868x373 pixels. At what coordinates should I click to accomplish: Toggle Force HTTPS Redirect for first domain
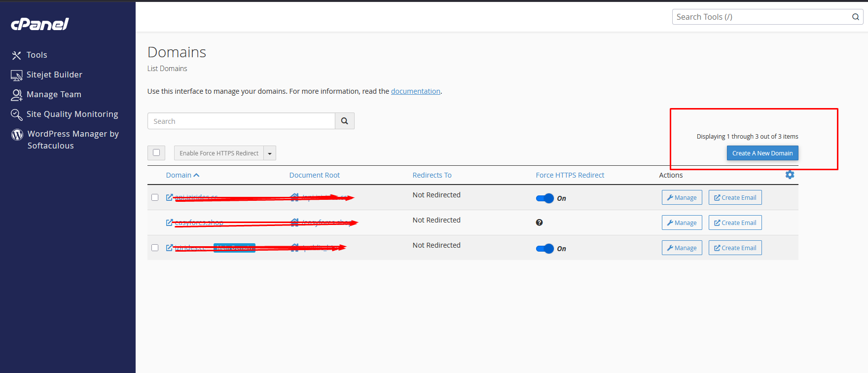[x=544, y=198]
